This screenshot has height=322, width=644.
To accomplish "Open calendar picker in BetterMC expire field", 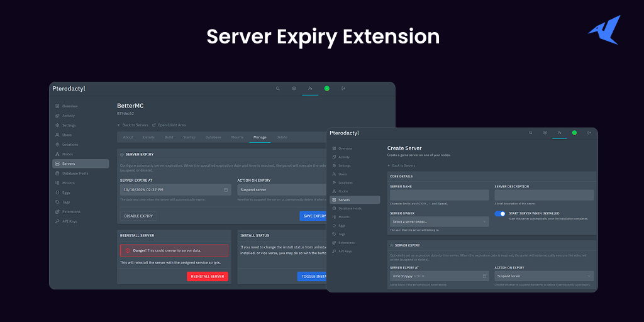I will click(x=226, y=190).
